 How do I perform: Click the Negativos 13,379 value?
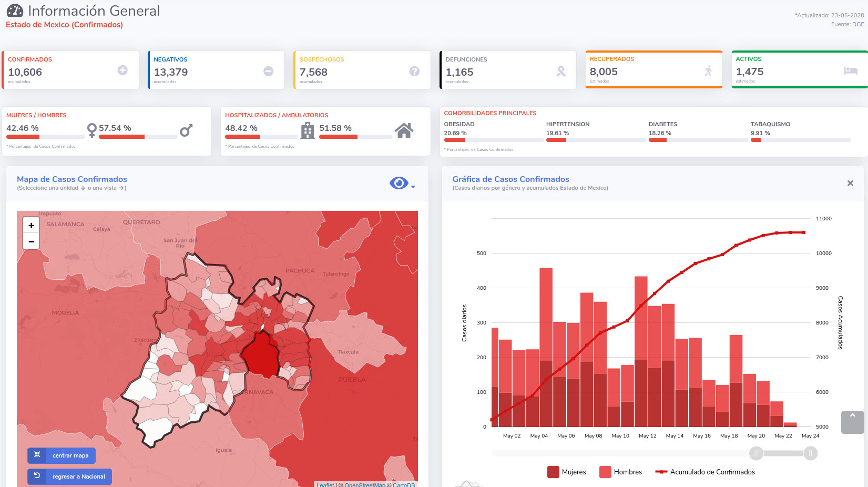pos(171,72)
